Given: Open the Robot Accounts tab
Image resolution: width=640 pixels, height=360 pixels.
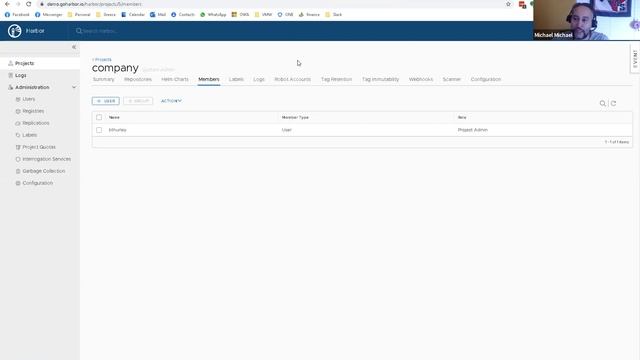Looking at the screenshot, I should pos(293,79).
